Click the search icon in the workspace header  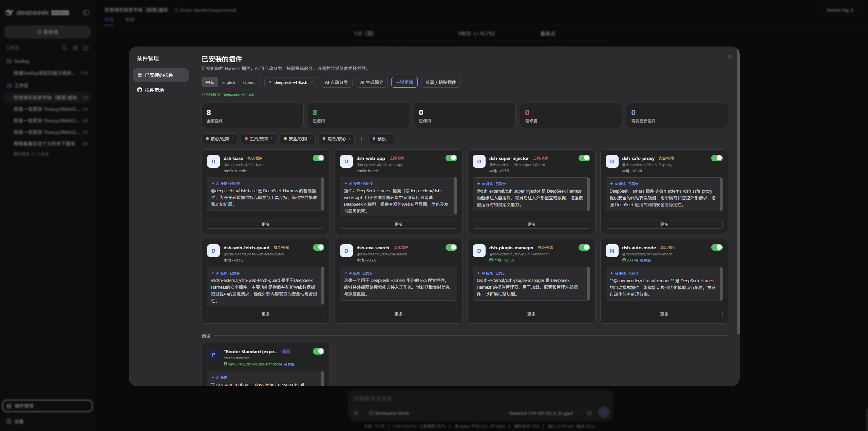pos(64,48)
